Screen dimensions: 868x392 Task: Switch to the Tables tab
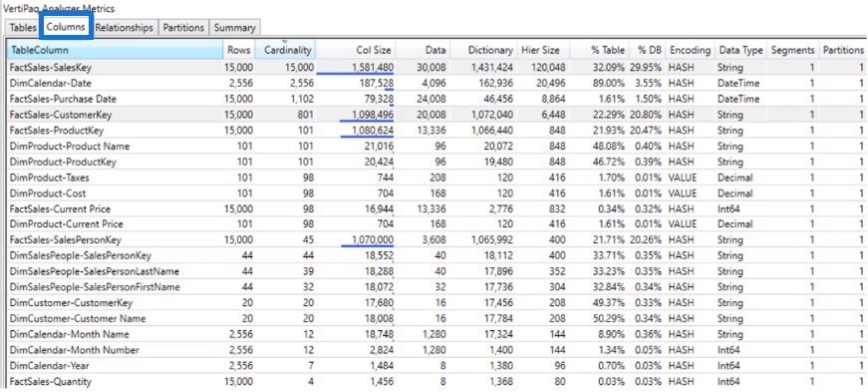(23, 28)
